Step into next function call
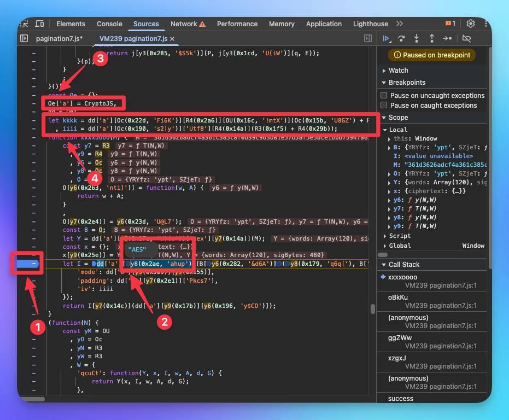The width and height of the screenshot is (509, 420). [x=417, y=39]
